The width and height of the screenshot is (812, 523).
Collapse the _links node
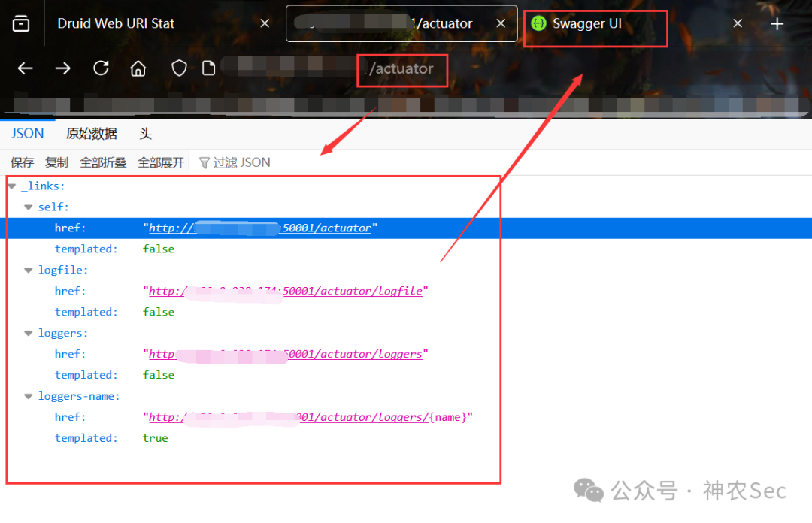point(12,186)
